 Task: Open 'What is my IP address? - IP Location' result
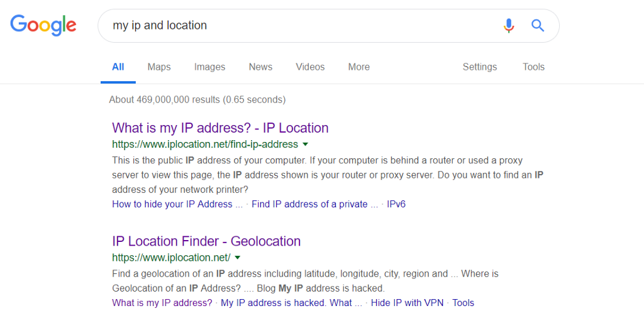click(x=220, y=128)
